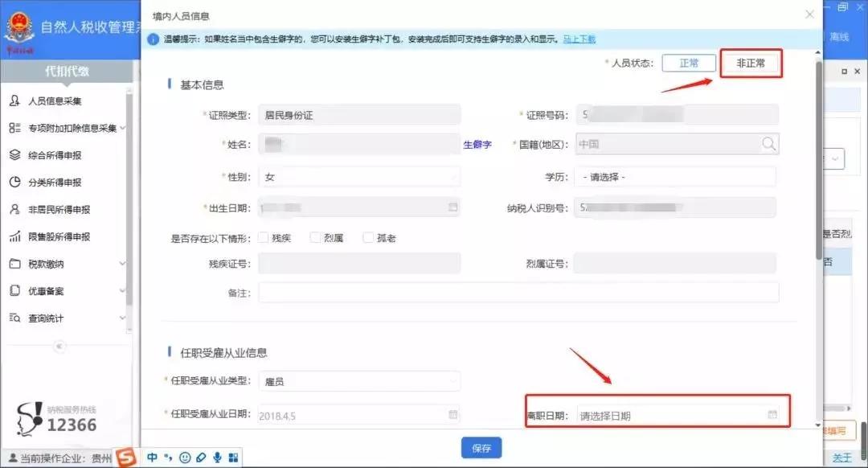The width and height of the screenshot is (868, 468).
Task: Expand the 税款缴纳 menu chevron
Action: 122,264
